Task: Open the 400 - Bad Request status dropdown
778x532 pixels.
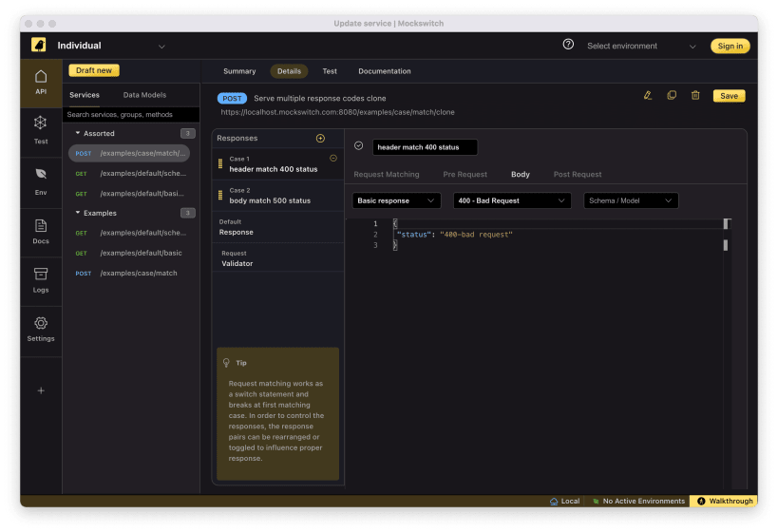Action: [x=512, y=200]
